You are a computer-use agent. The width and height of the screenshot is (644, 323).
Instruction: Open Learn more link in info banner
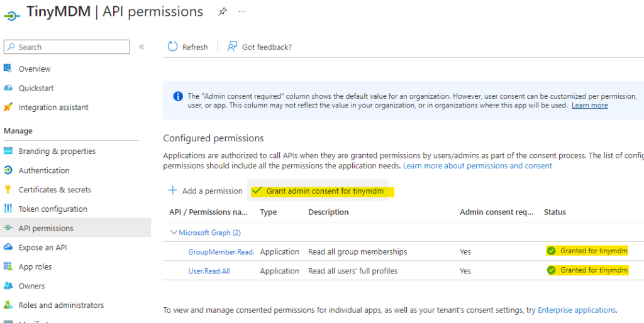(589, 105)
